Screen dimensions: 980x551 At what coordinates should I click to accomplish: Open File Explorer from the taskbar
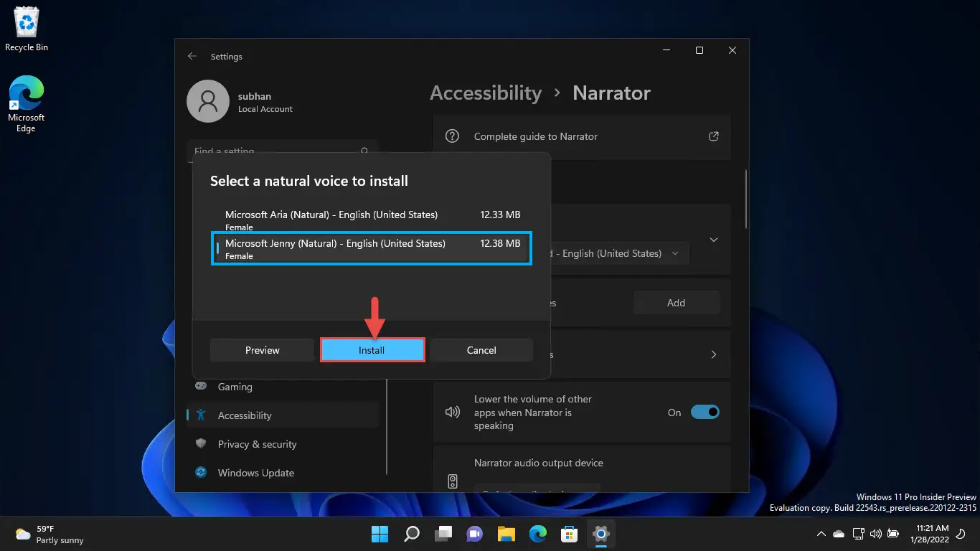[x=507, y=534]
